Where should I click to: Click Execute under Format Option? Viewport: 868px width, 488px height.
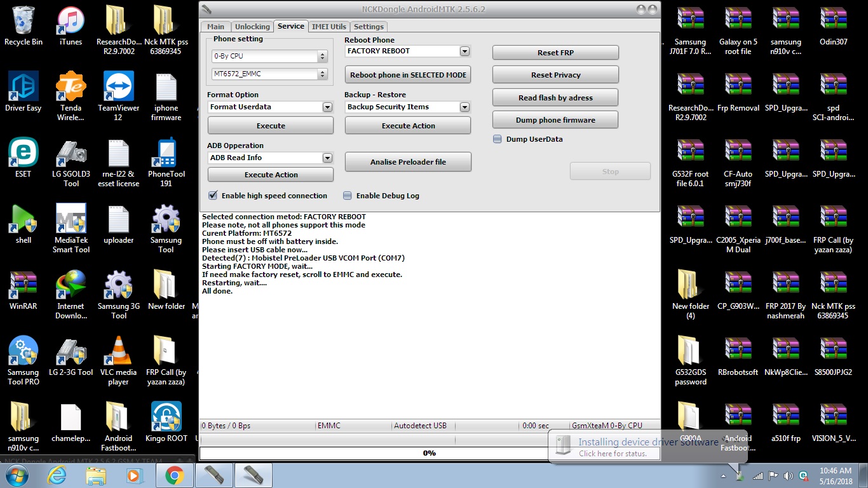coord(271,126)
